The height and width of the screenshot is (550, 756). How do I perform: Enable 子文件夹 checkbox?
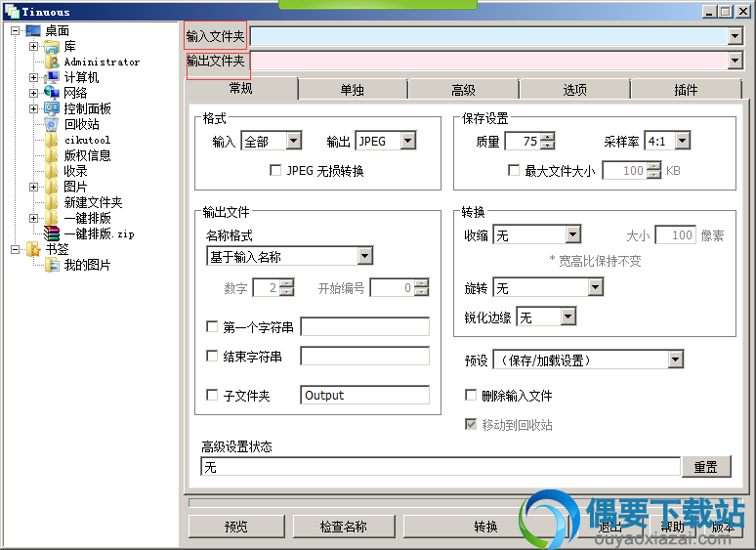[212, 396]
